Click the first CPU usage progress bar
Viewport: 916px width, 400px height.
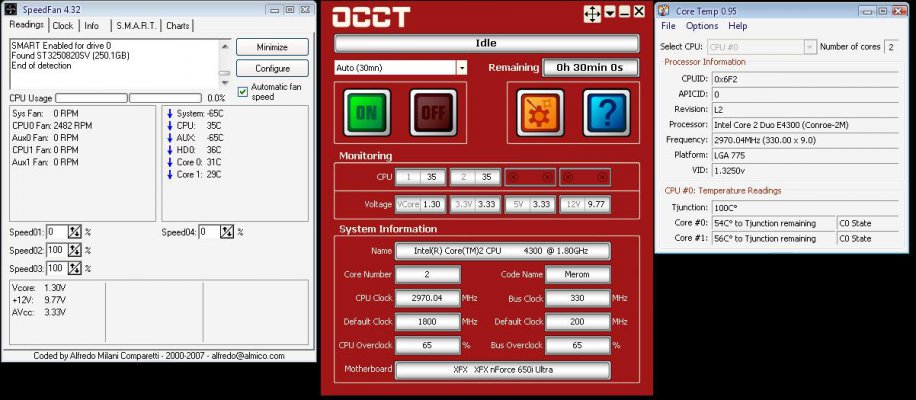pos(91,98)
